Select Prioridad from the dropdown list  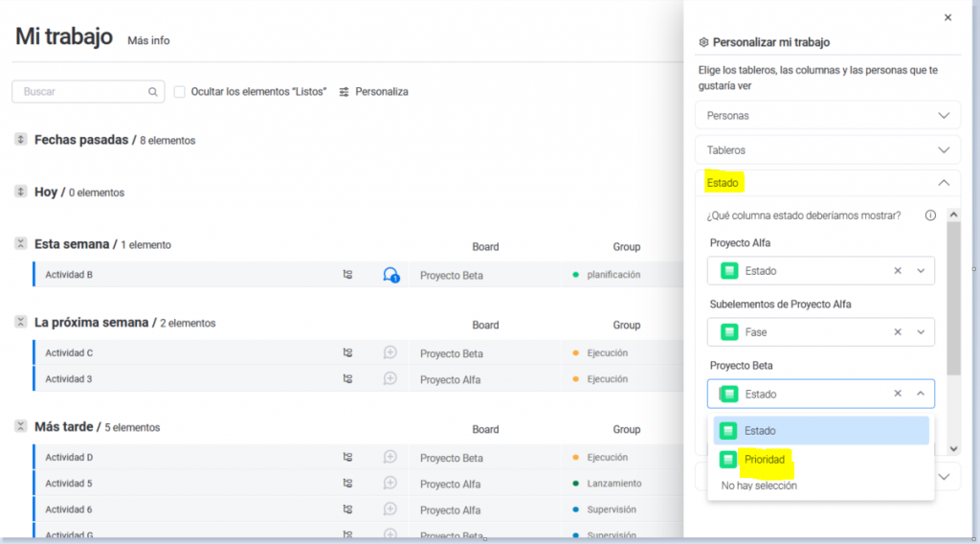click(765, 460)
